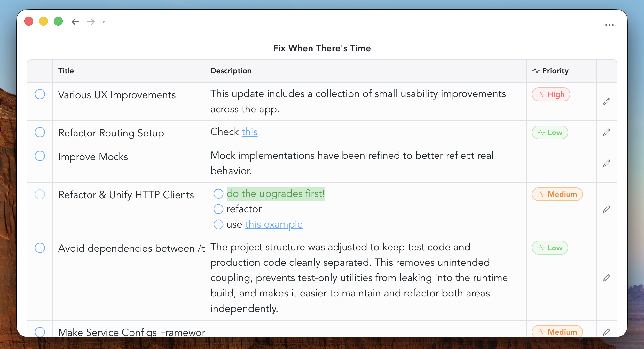Edit the Various UX Improvements row
This screenshot has height=349, width=644.
point(606,101)
